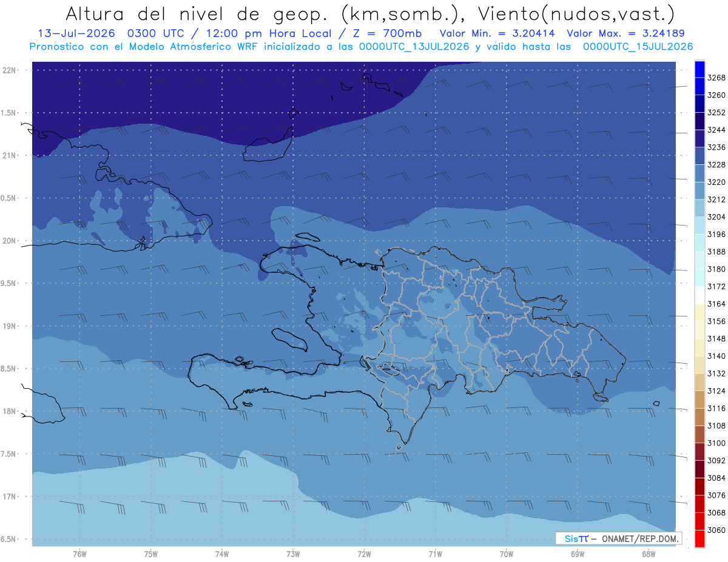Click the '18N' latitude label
This screenshot has height=562, width=728.
[10, 411]
